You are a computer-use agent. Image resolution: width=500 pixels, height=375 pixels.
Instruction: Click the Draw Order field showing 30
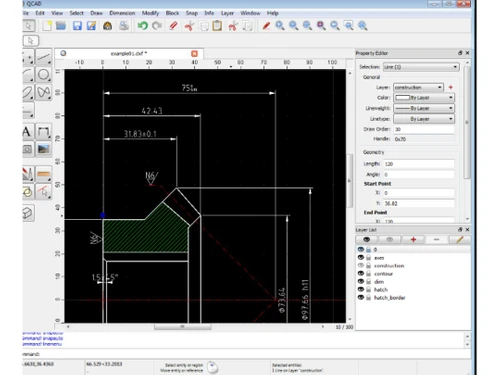click(x=424, y=129)
